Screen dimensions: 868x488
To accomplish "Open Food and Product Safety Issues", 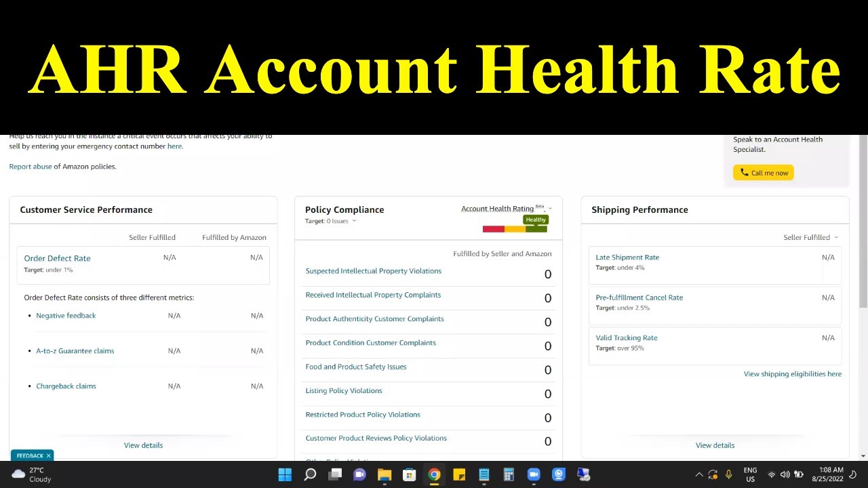I will [x=356, y=367].
